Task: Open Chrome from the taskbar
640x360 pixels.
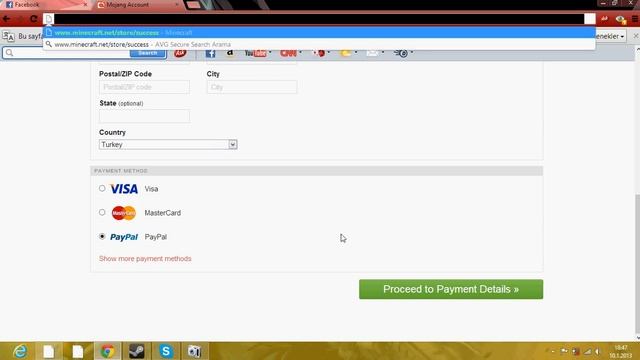Action: point(107,351)
